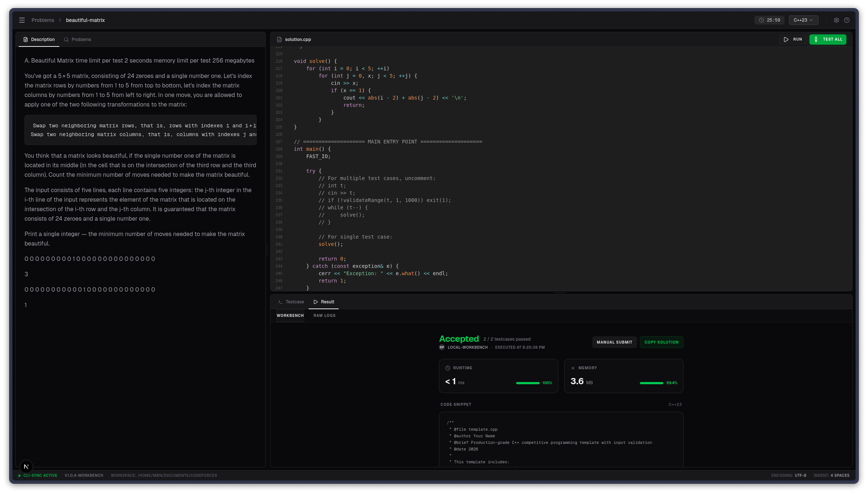
Task: Click the beautiful-matrix breadcrumb title
Action: point(85,20)
